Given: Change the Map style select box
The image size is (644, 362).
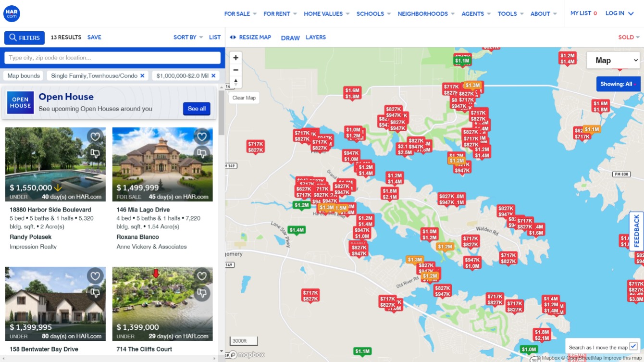Looking at the screenshot, I should pos(613,60).
